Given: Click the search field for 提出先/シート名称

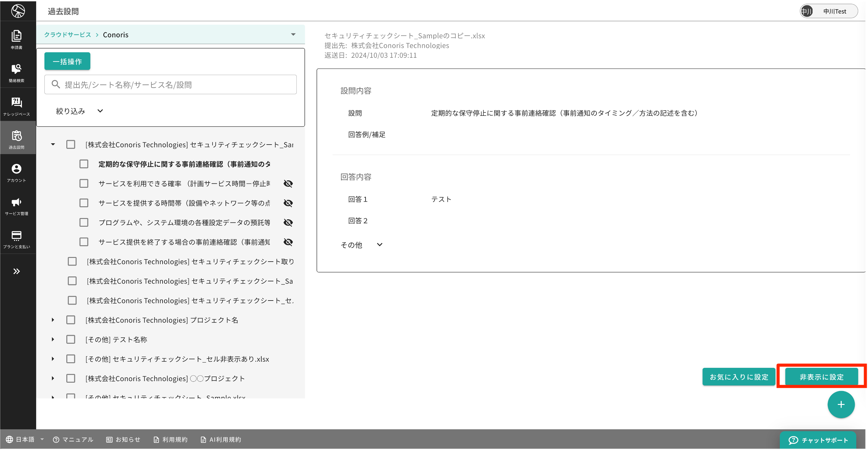Looking at the screenshot, I should (170, 84).
